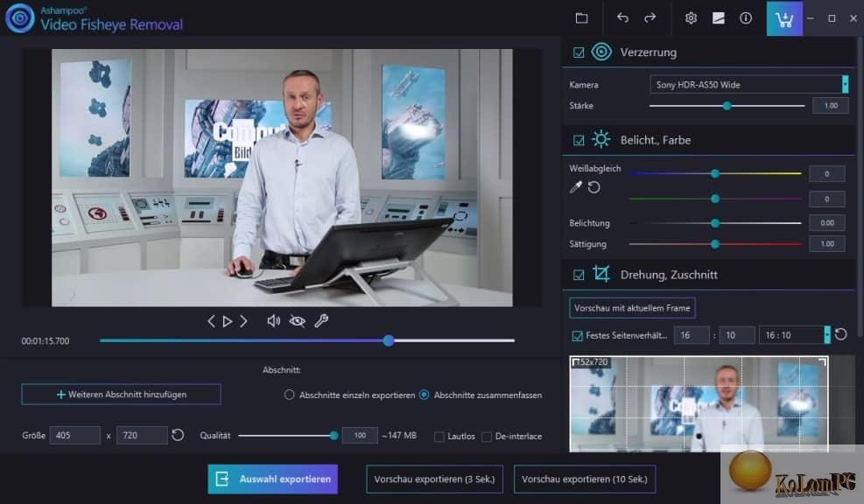Viewport: 864px width, 504px height.
Task: Click the Drehung, Zuschnitt crop icon
Action: click(x=601, y=274)
